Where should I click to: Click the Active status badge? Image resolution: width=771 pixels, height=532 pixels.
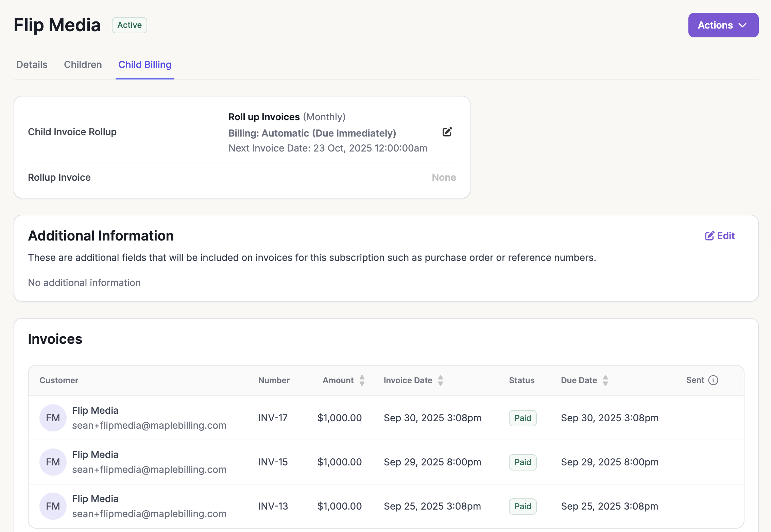(129, 25)
